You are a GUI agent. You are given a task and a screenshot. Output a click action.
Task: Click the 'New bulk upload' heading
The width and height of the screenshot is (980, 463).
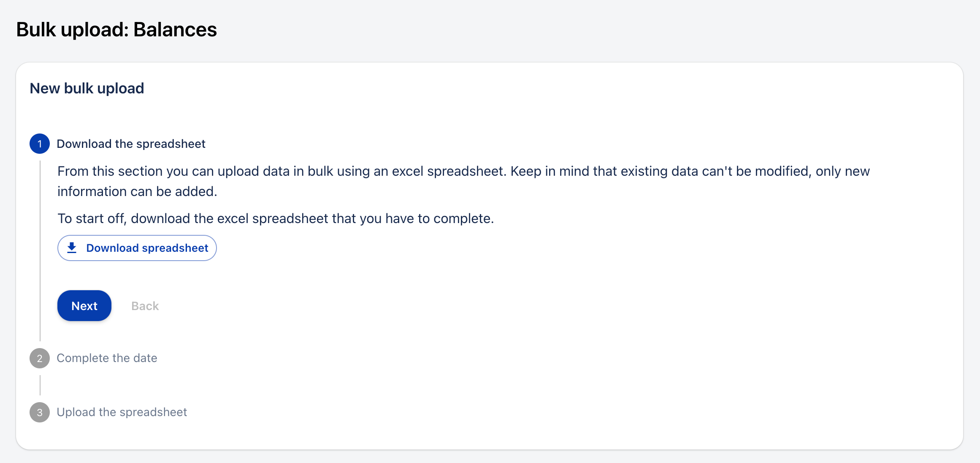coord(87,88)
